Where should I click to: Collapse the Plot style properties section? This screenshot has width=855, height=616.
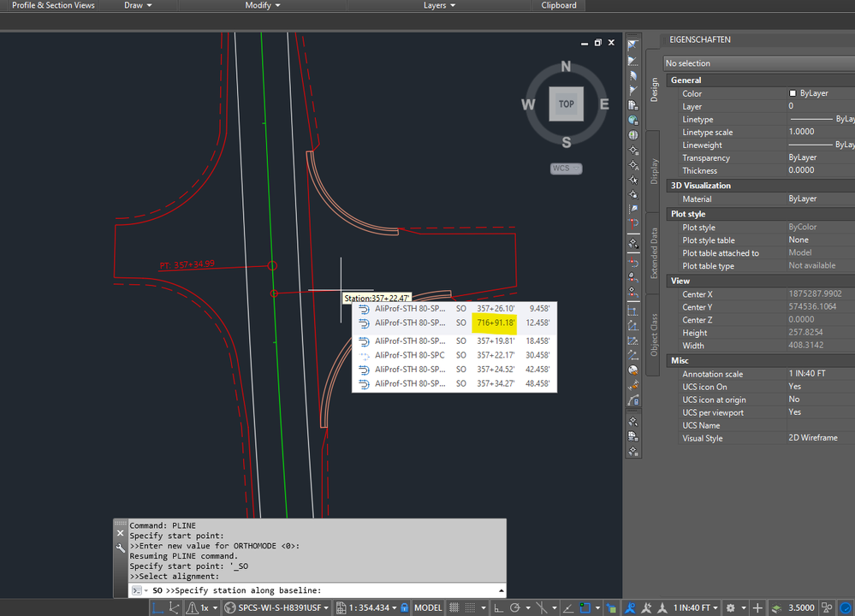click(x=761, y=214)
